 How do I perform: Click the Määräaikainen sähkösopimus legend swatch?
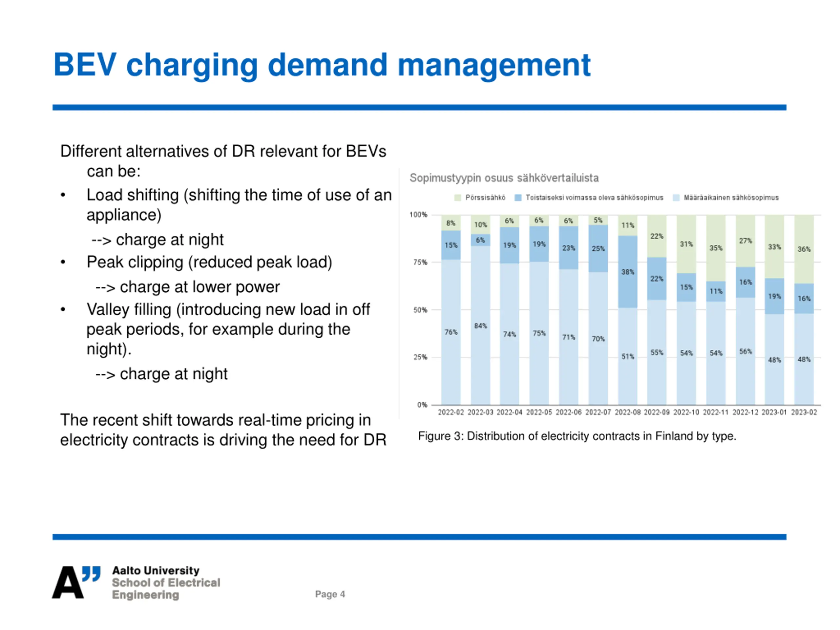676,198
